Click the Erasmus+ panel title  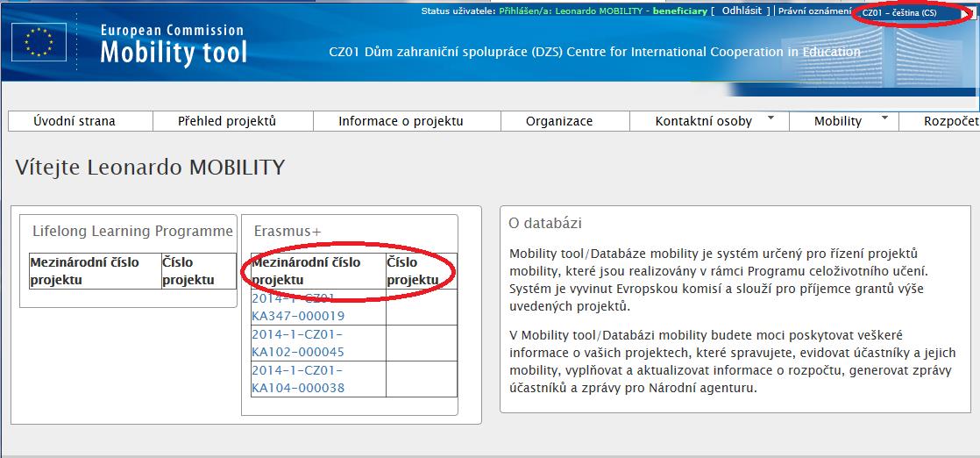point(288,231)
